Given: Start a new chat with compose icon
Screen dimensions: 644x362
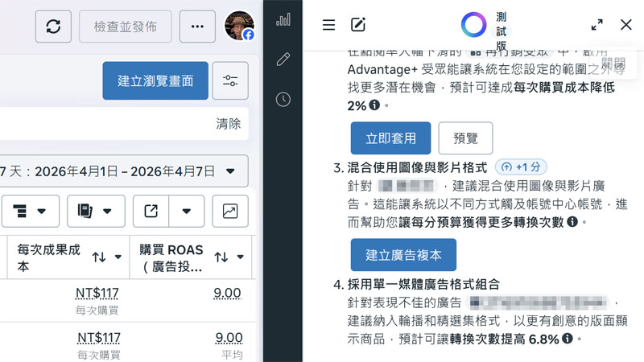Looking at the screenshot, I should pyautogui.click(x=358, y=25).
